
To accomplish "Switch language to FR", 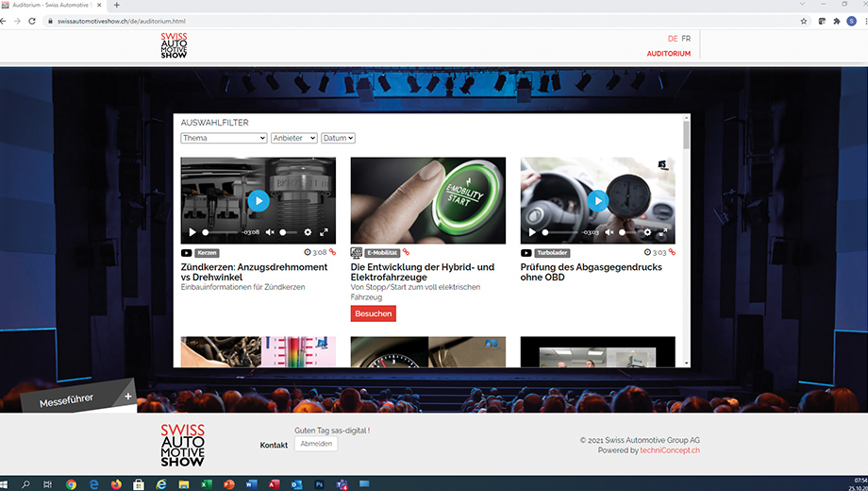I will 686,39.
